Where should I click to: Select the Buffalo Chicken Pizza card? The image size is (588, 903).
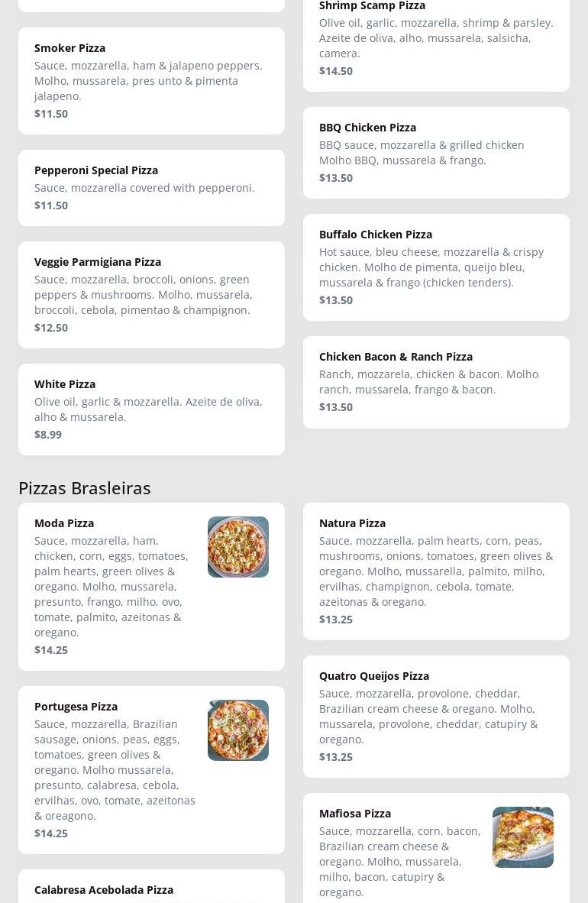click(x=436, y=267)
